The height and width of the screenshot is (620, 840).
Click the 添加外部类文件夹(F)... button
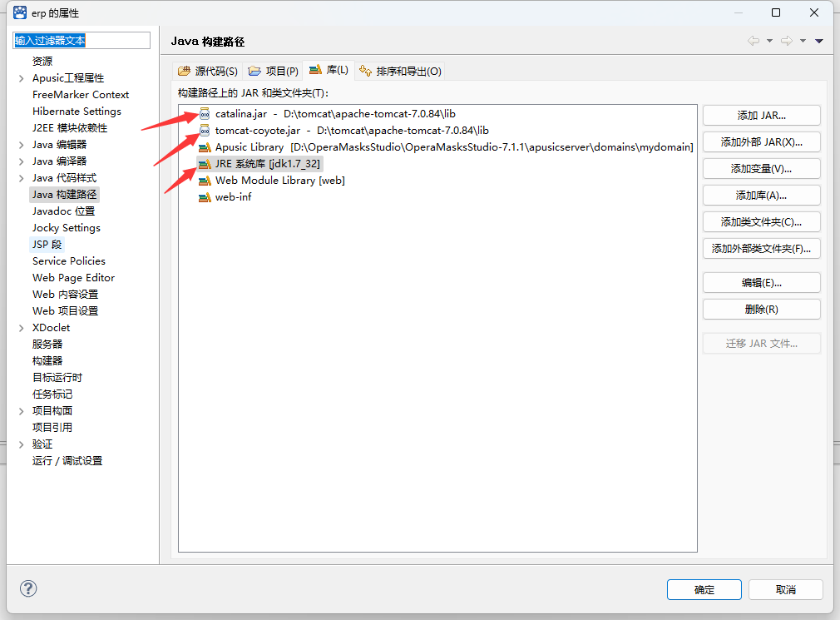[x=761, y=249]
